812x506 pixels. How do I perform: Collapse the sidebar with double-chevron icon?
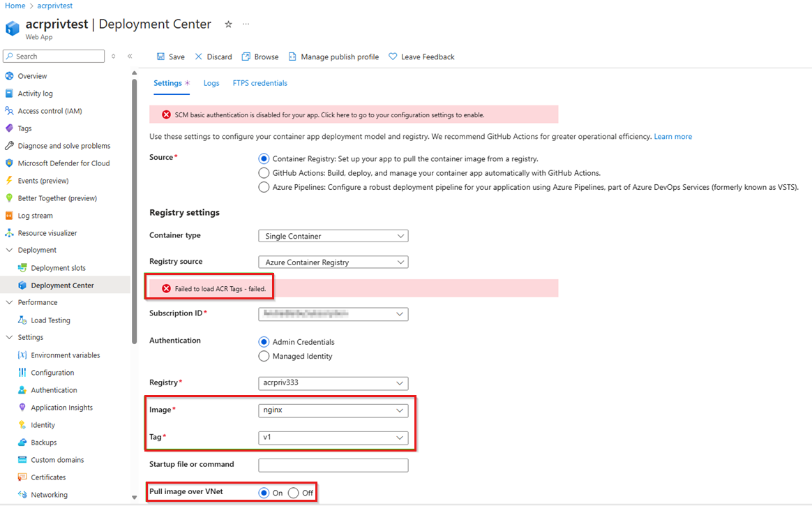130,56
